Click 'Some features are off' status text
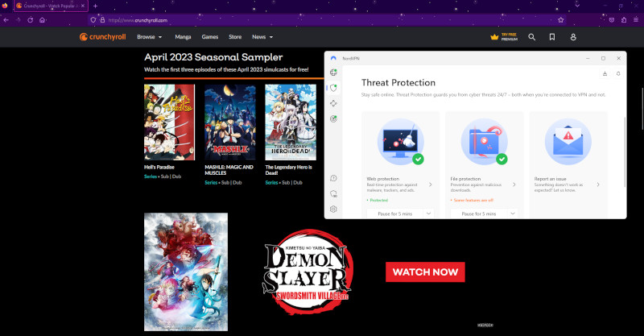This screenshot has width=644, height=336. click(473, 201)
